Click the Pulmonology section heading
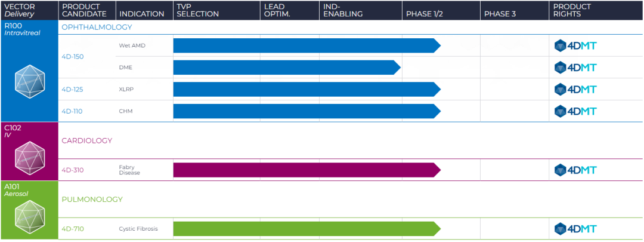This screenshot has height=242, width=644. coord(92,200)
